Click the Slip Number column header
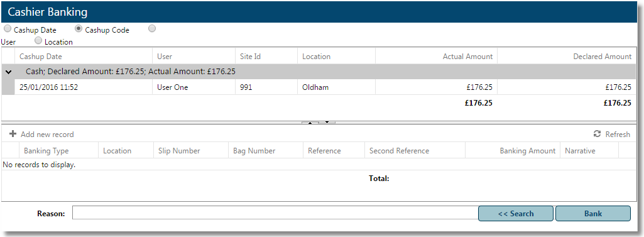 (x=191, y=151)
